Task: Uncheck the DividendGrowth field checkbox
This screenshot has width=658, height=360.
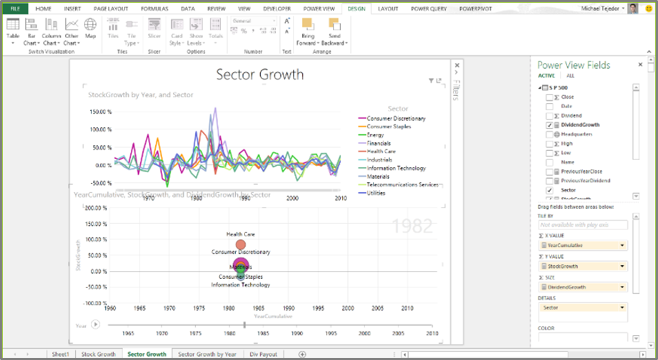Action: coord(549,125)
